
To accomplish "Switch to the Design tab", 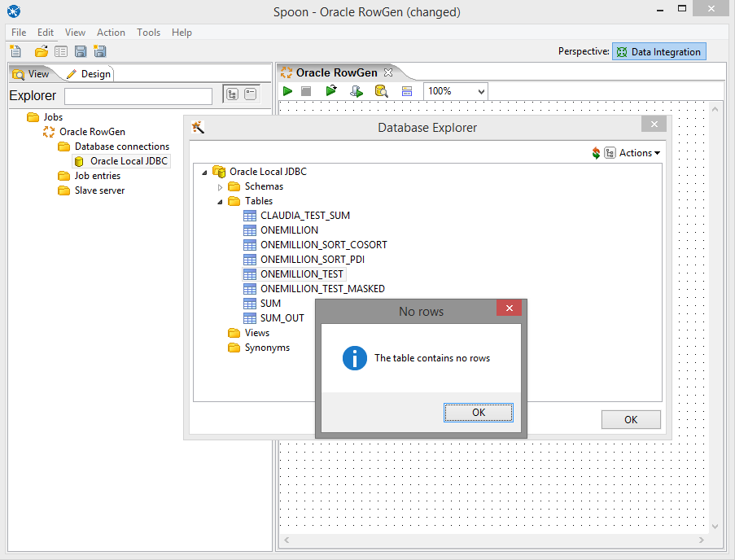I will click(x=89, y=74).
